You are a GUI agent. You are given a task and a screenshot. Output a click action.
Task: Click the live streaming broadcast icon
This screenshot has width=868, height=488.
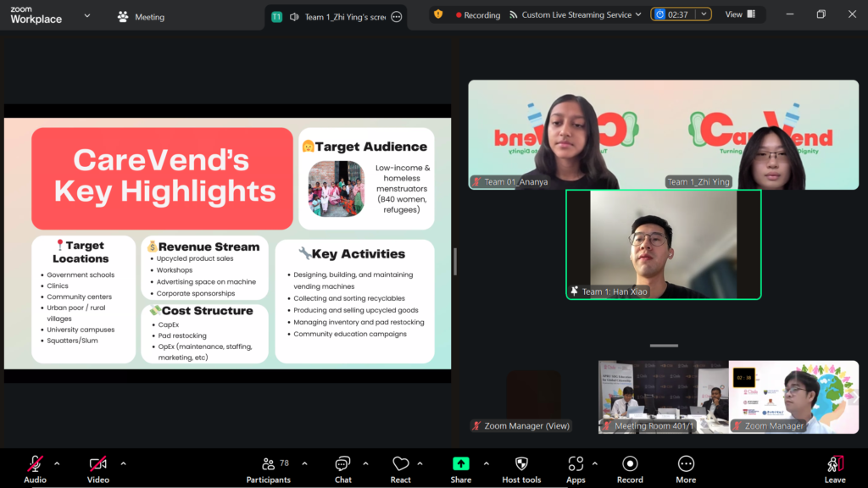(x=514, y=15)
